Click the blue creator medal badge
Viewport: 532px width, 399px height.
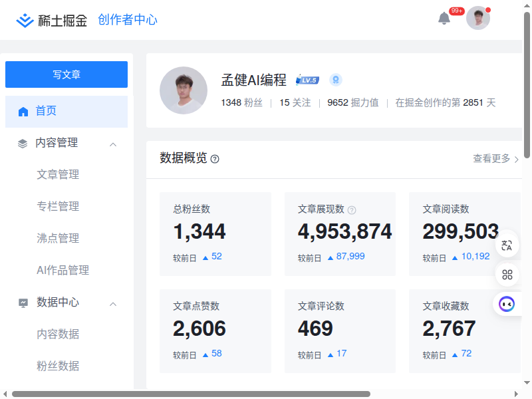point(336,80)
